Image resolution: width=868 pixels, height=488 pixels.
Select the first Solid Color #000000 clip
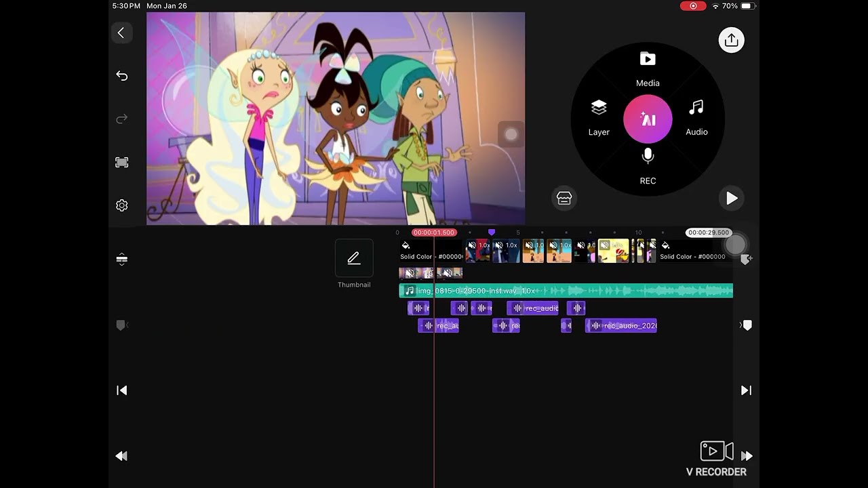click(x=431, y=251)
